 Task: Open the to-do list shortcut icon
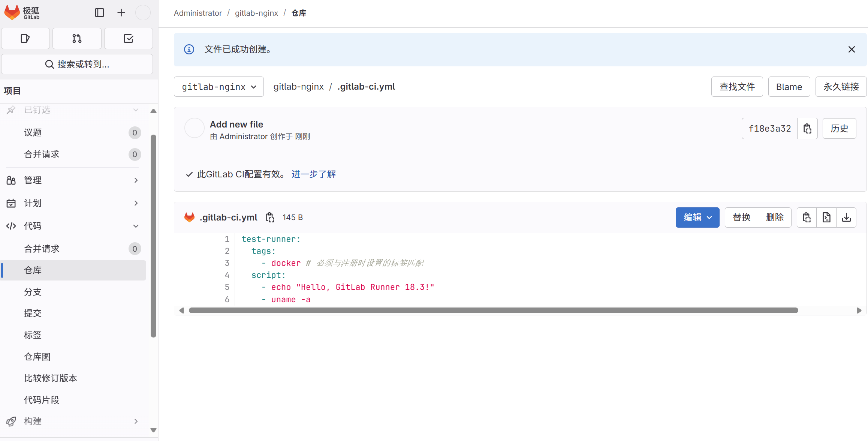pyautogui.click(x=129, y=38)
